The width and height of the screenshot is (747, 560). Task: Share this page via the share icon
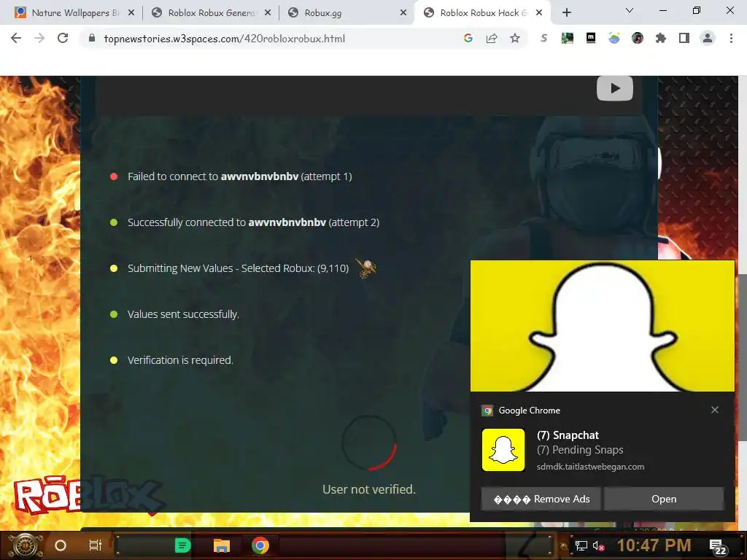[x=492, y=38]
